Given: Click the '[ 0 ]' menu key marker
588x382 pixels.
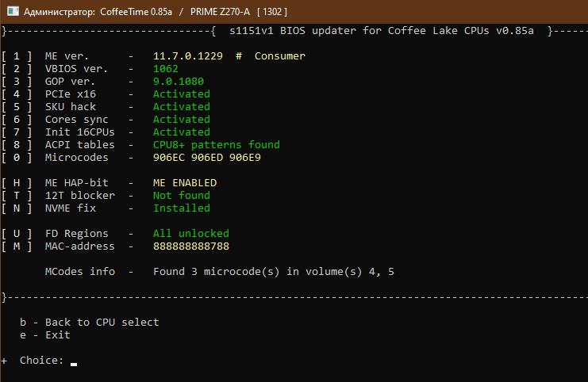Looking at the screenshot, I should [17, 157].
